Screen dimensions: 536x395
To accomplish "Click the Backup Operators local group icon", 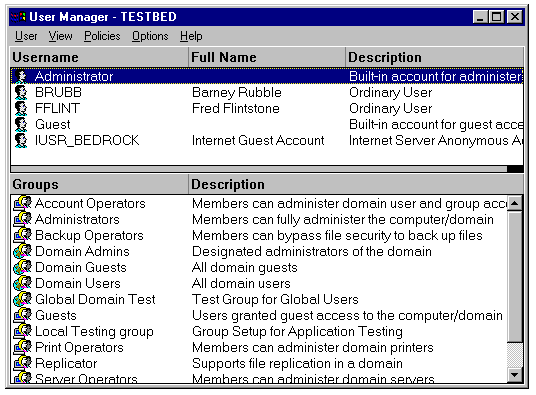I will pyautogui.click(x=22, y=235).
